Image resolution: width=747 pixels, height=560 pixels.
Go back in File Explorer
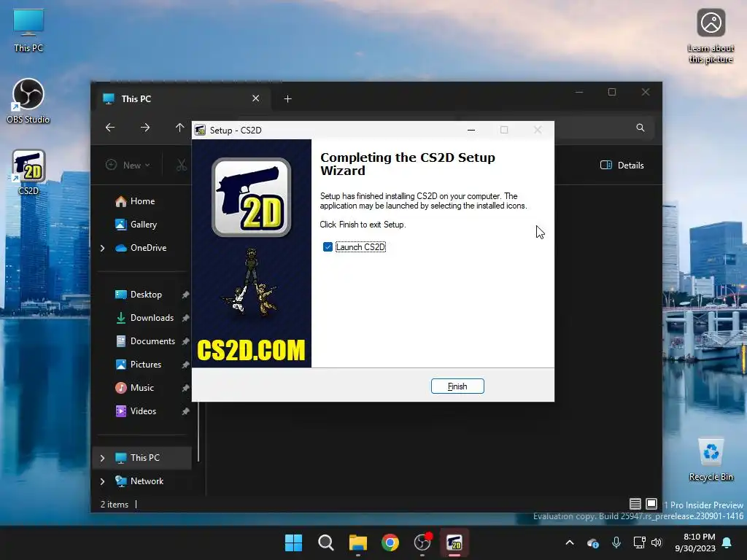110,128
